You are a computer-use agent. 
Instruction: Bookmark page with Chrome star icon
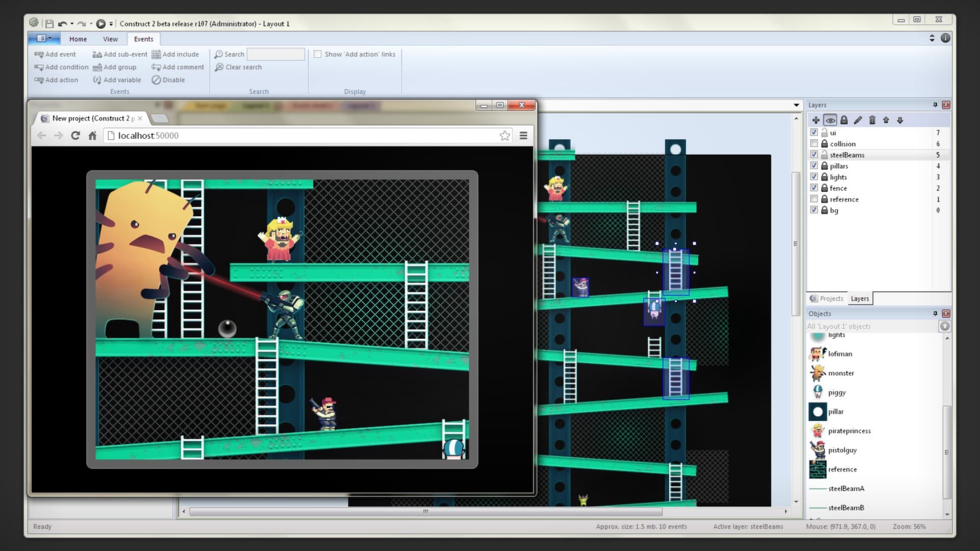[x=504, y=135]
